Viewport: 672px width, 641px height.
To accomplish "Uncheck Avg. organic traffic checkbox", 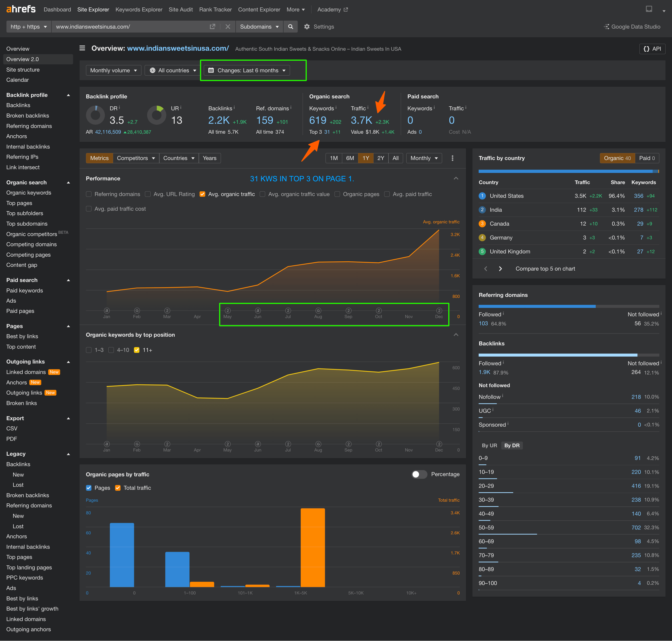I will [x=202, y=194].
